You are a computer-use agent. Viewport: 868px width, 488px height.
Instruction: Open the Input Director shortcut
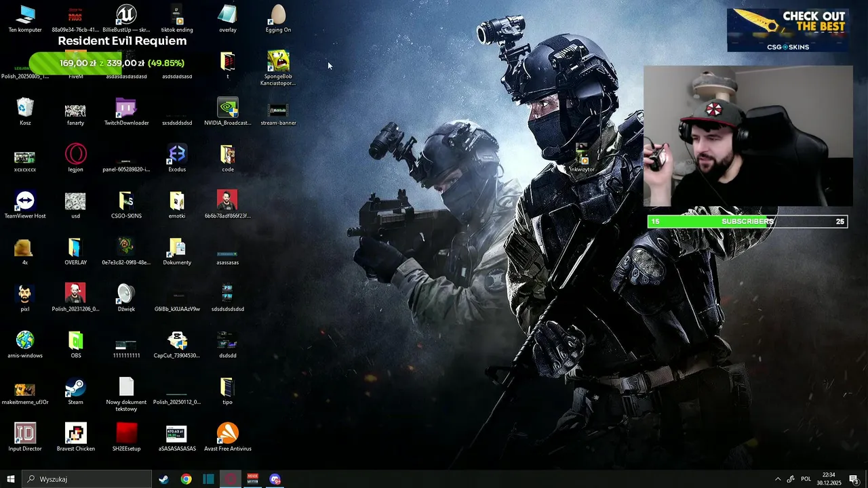pyautogui.click(x=25, y=436)
